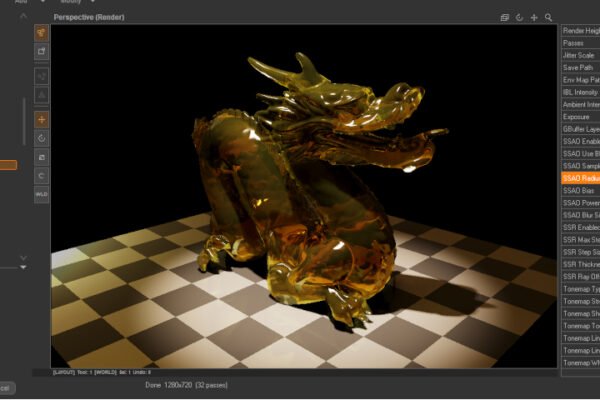Click the '[LAYOUT] Tool: 1 [WORLD]' status line
Image resolution: width=600 pixels, height=400 pixels.
click(x=102, y=372)
